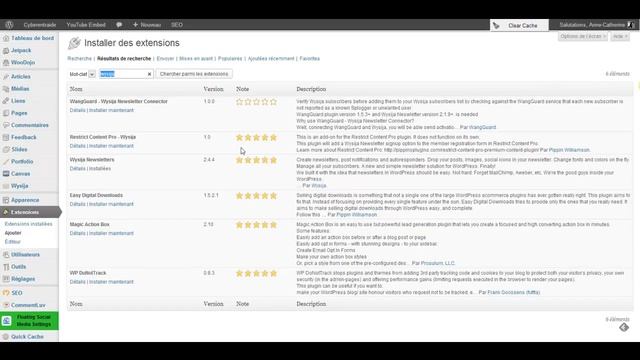Click the Commentaires icon in sidebar
640x360 pixels.
[x=6, y=125]
